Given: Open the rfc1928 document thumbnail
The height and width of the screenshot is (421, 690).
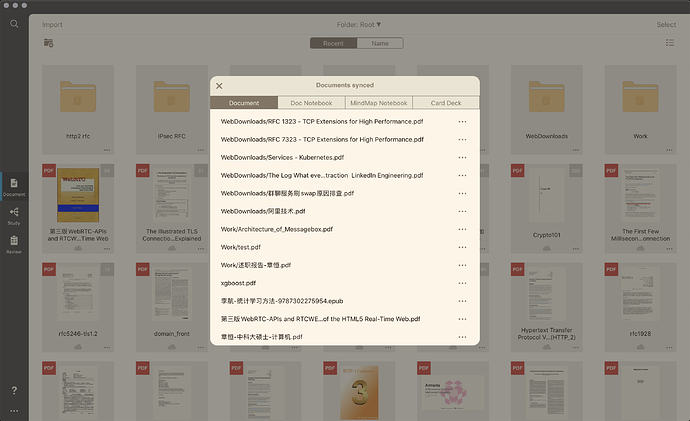Looking at the screenshot, I should (640, 293).
